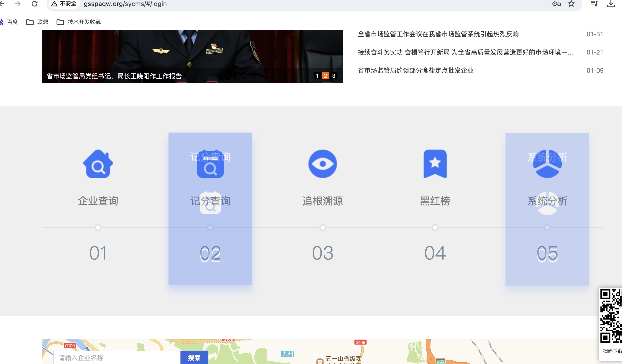Click the URL gsspaqw.org address field
622x364 pixels.
(125, 4)
